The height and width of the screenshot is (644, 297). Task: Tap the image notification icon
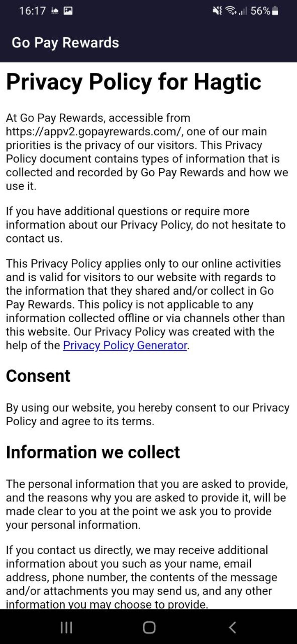click(x=68, y=11)
